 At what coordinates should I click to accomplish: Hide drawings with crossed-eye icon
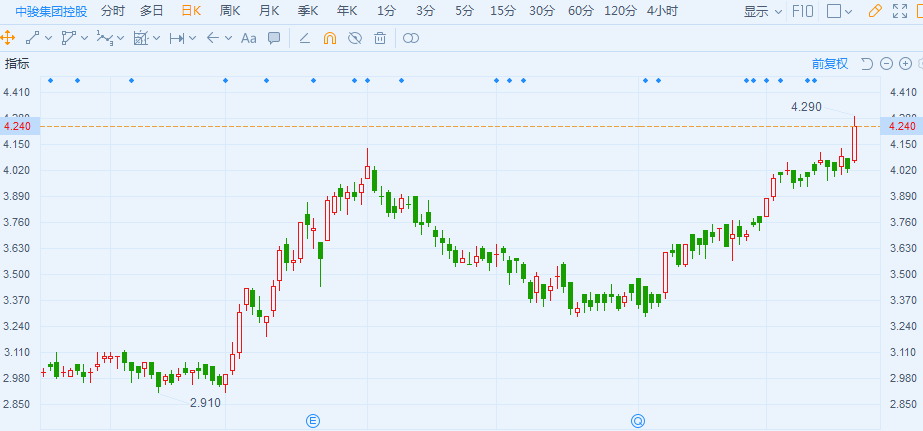click(354, 38)
